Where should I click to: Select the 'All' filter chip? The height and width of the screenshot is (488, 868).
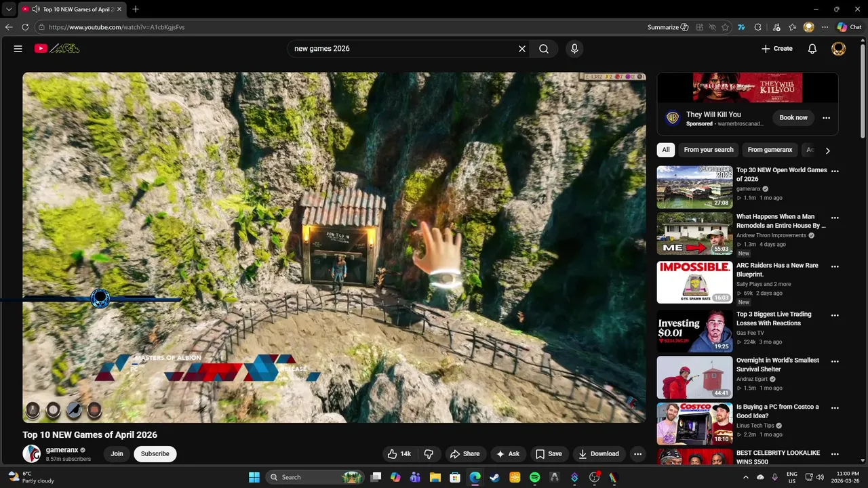[x=666, y=150]
